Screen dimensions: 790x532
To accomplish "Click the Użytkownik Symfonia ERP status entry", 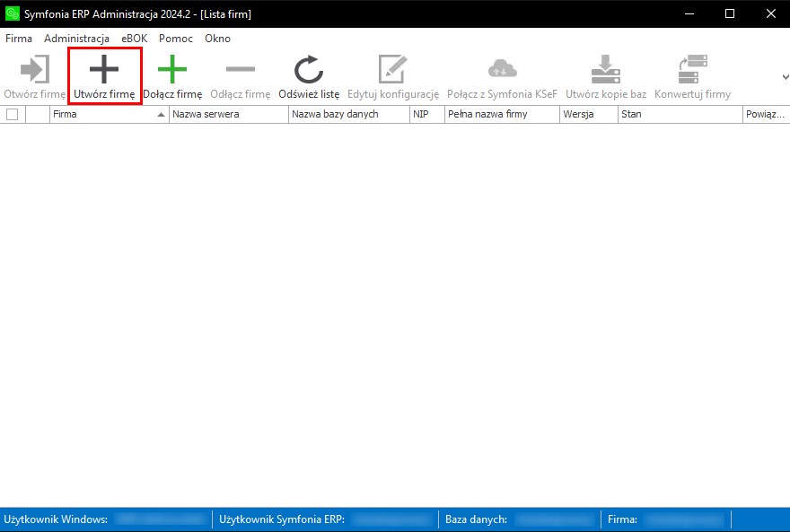I will coord(327,519).
